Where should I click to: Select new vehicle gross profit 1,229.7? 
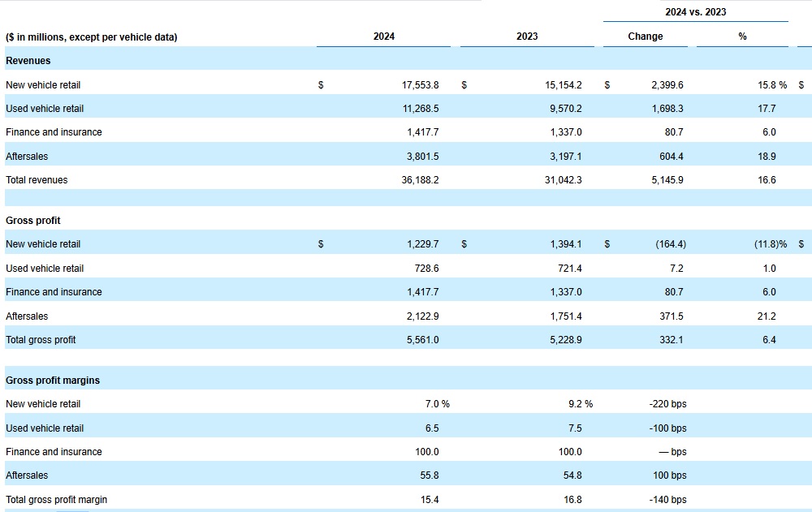422,244
